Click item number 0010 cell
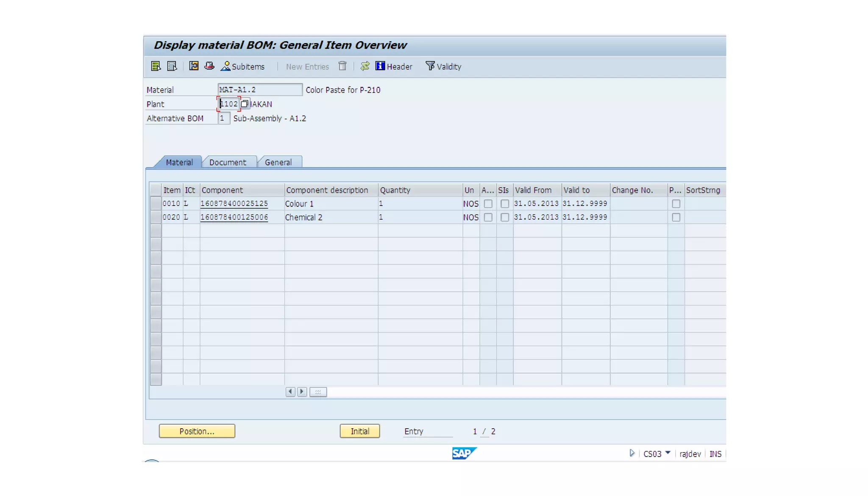This screenshot has width=868, height=496. pyautogui.click(x=172, y=203)
